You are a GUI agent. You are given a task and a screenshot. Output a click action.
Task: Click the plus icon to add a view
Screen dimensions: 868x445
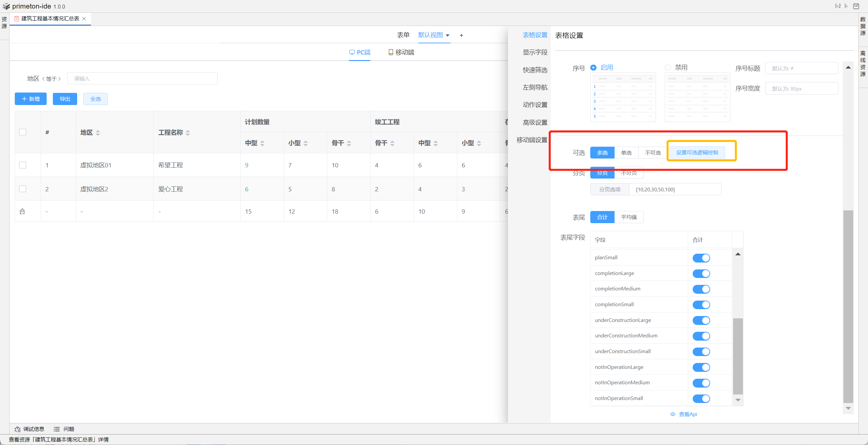(461, 35)
